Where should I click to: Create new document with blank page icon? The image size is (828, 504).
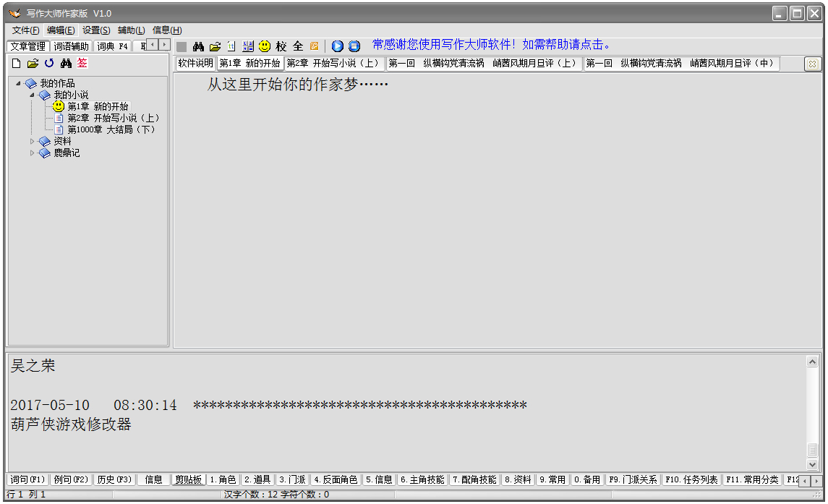[x=17, y=64]
